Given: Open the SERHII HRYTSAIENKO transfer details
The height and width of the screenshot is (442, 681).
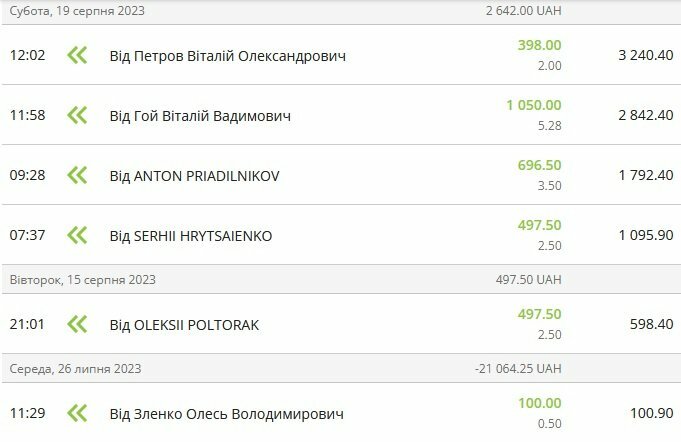Looking at the screenshot, I should [x=190, y=236].
